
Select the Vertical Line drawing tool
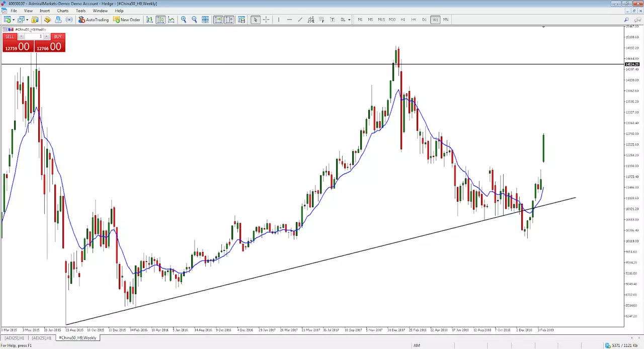279,20
